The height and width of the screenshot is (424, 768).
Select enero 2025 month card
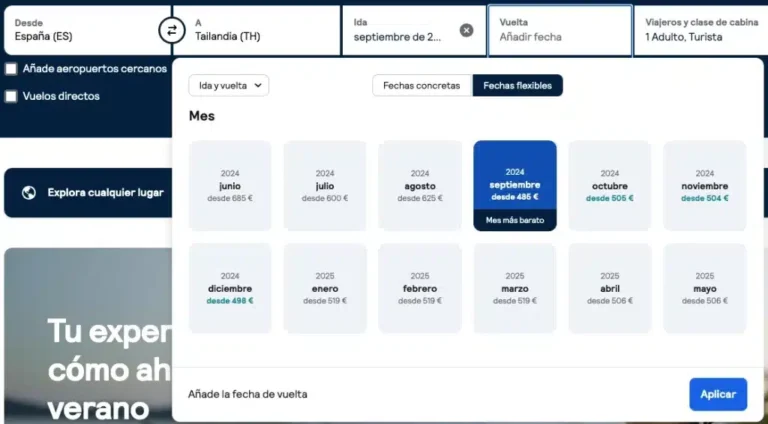pyautogui.click(x=325, y=288)
